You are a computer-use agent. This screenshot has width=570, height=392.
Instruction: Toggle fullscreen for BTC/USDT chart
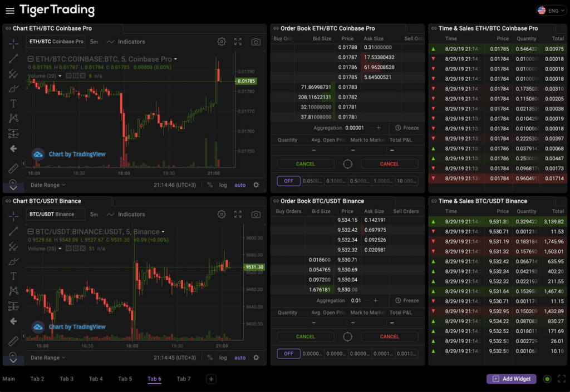coord(238,215)
